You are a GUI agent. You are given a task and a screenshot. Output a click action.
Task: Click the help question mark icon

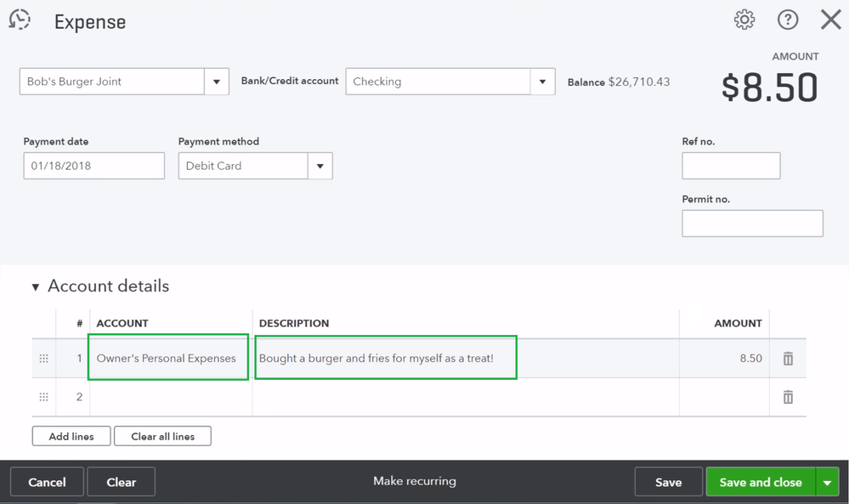click(x=788, y=20)
